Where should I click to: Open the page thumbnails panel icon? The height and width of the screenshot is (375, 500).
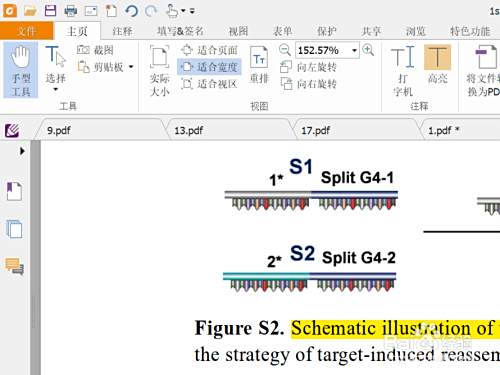point(14,229)
